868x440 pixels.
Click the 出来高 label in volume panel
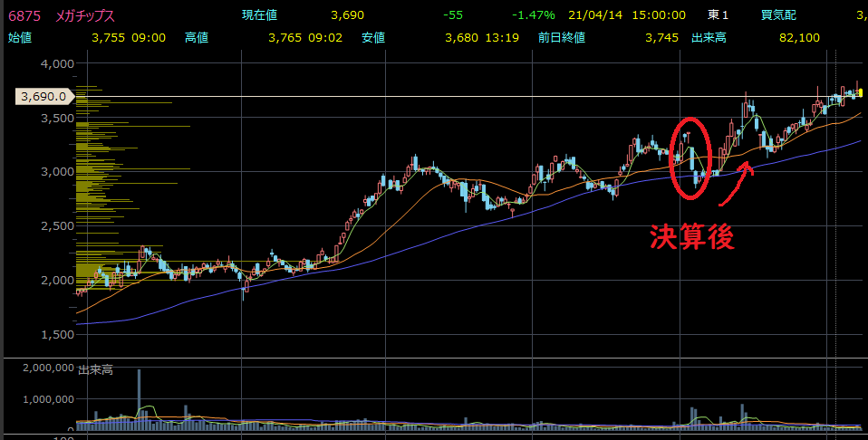[x=95, y=369]
